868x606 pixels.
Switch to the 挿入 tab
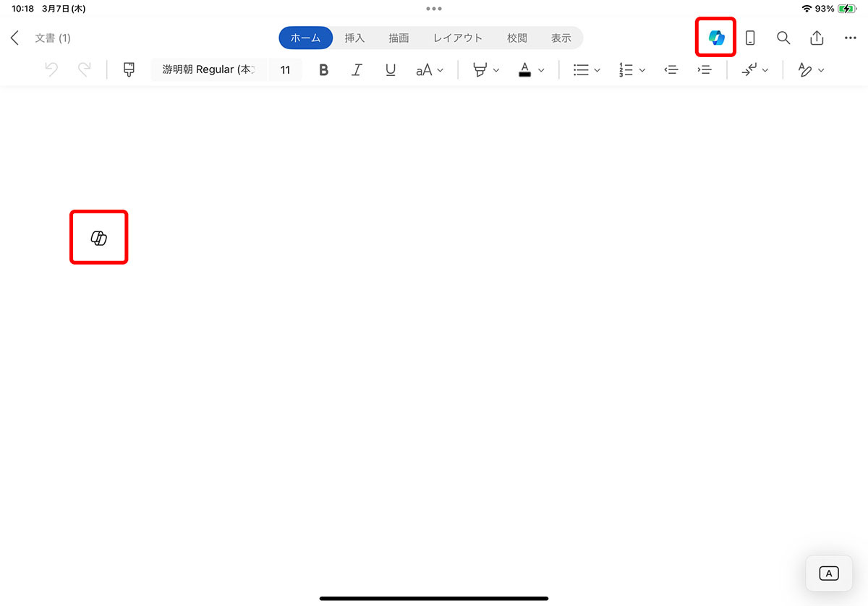pyautogui.click(x=354, y=38)
